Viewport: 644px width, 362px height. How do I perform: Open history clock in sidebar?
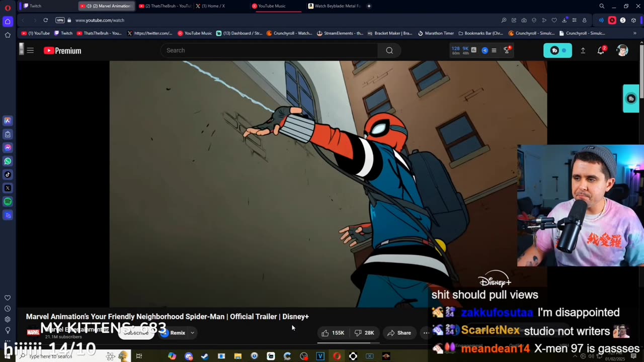point(8,309)
